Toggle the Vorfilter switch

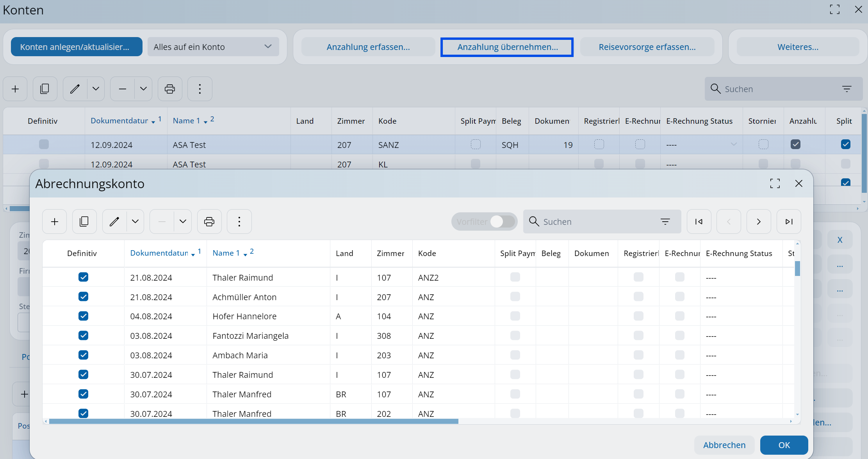coord(502,222)
